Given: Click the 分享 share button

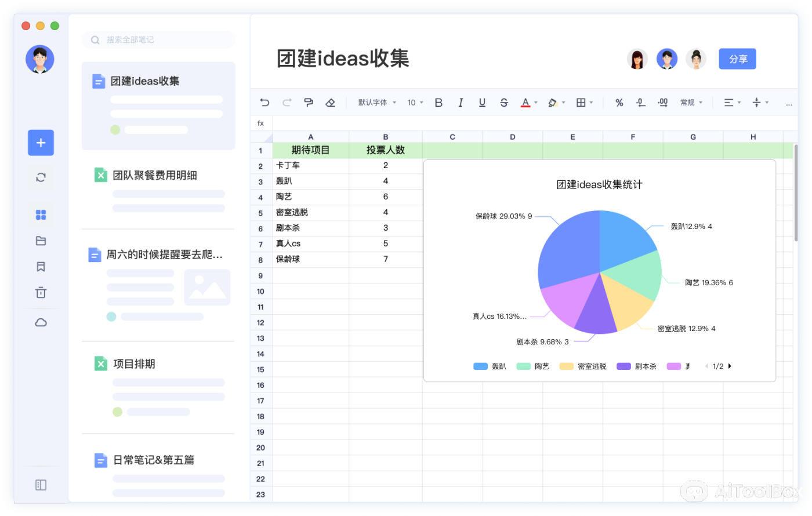Looking at the screenshot, I should (x=737, y=59).
